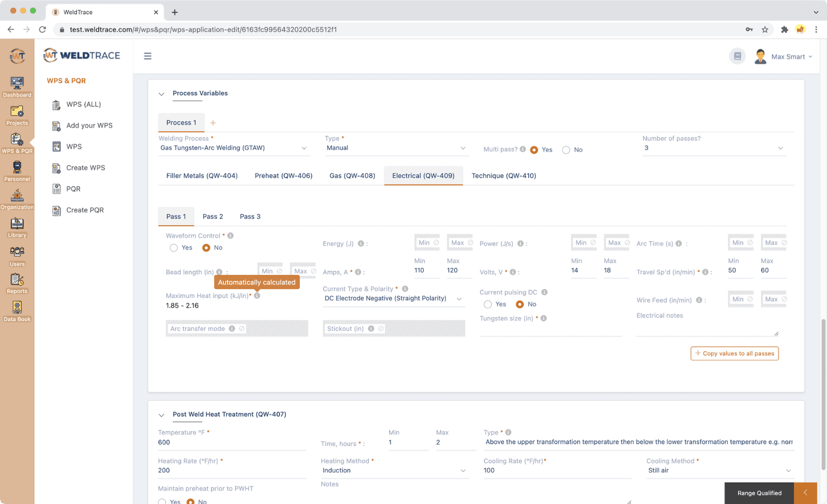Toggle the hamburger menu icon
The height and width of the screenshot is (504, 827).
(x=148, y=56)
